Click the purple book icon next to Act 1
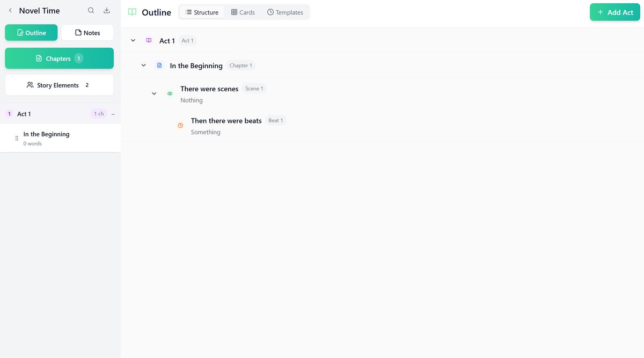Image resolution: width=644 pixels, height=358 pixels. [149, 40]
